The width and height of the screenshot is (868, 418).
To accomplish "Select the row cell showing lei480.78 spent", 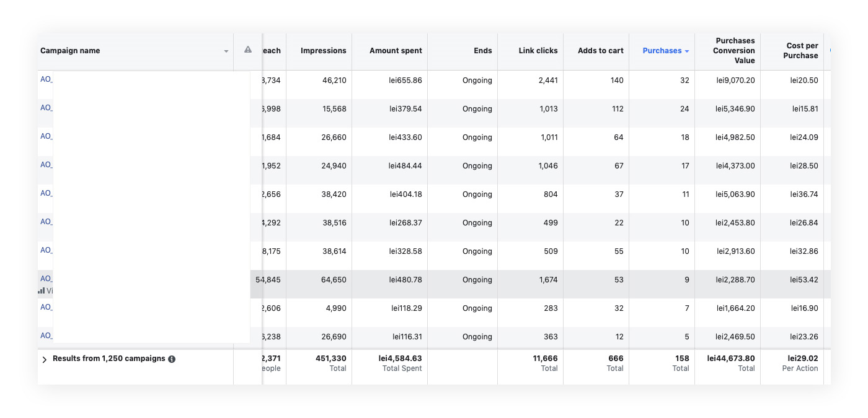I will point(405,280).
